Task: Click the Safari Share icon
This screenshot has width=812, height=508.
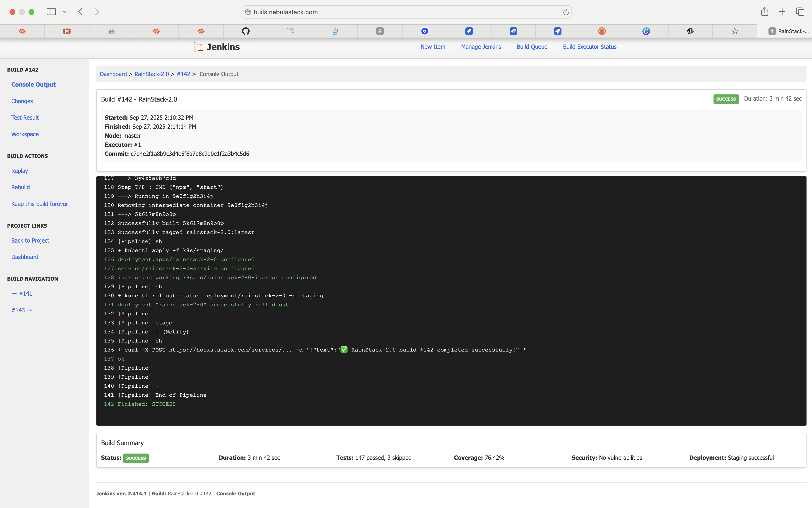Action: click(x=765, y=12)
